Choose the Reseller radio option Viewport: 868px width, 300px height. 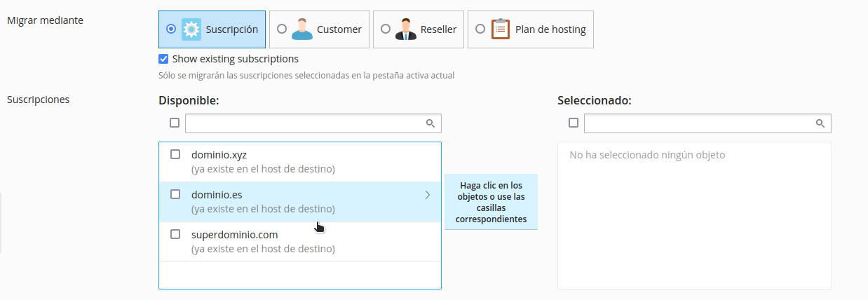pos(385,29)
